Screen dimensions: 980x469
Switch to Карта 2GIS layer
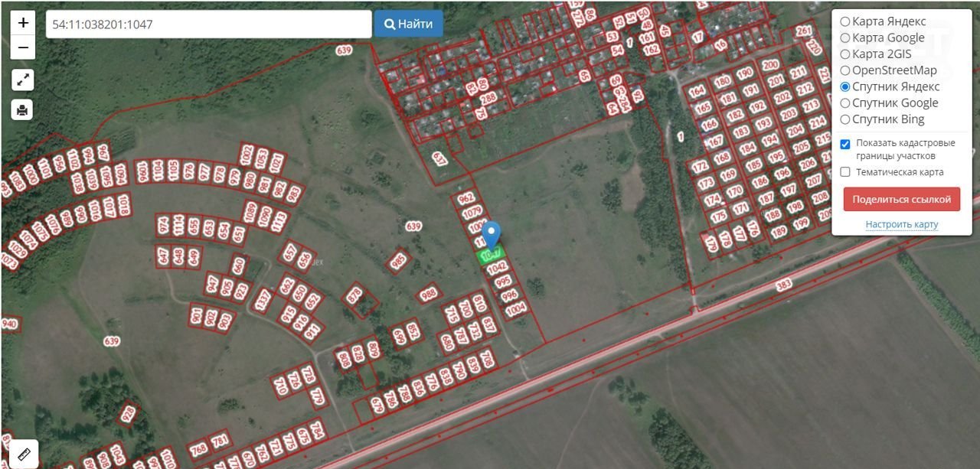tap(845, 54)
